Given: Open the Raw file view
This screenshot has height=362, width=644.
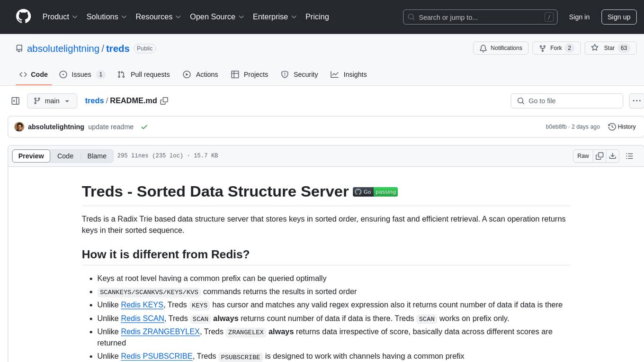Looking at the screenshot, I should tap(583, 156).
